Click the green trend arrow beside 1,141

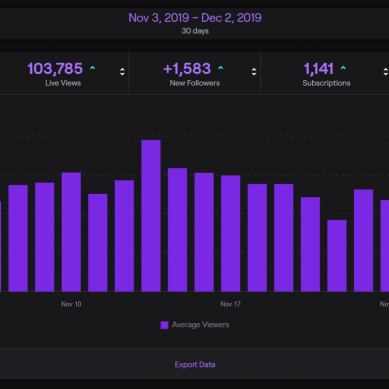(343, 68)
